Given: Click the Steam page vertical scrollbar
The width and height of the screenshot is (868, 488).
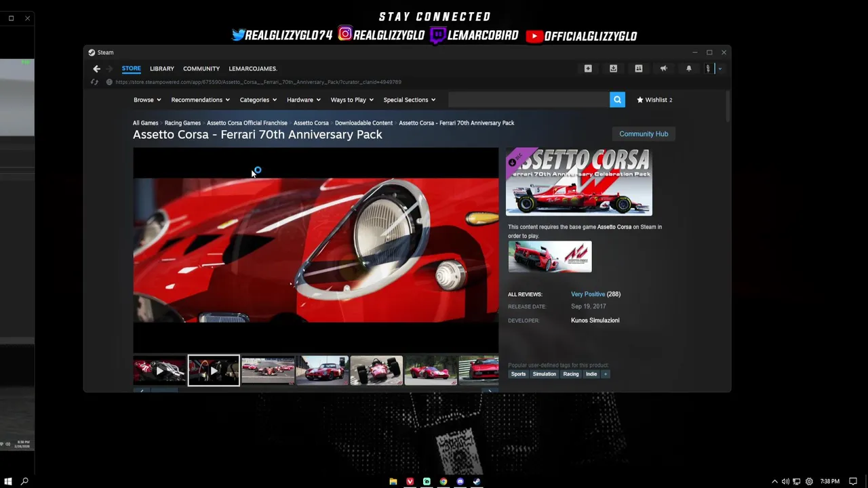Looking at the screenshot, I should click(x=728, y=106).
